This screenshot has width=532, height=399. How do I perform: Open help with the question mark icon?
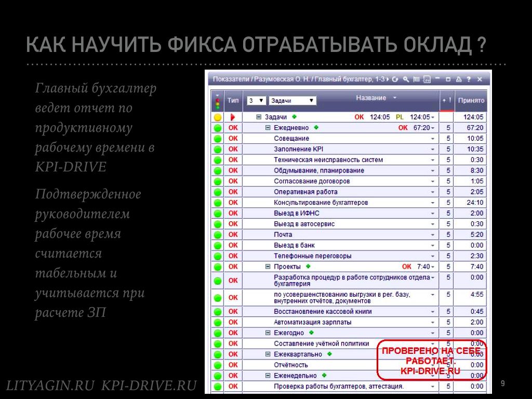(x=469, y=79)
